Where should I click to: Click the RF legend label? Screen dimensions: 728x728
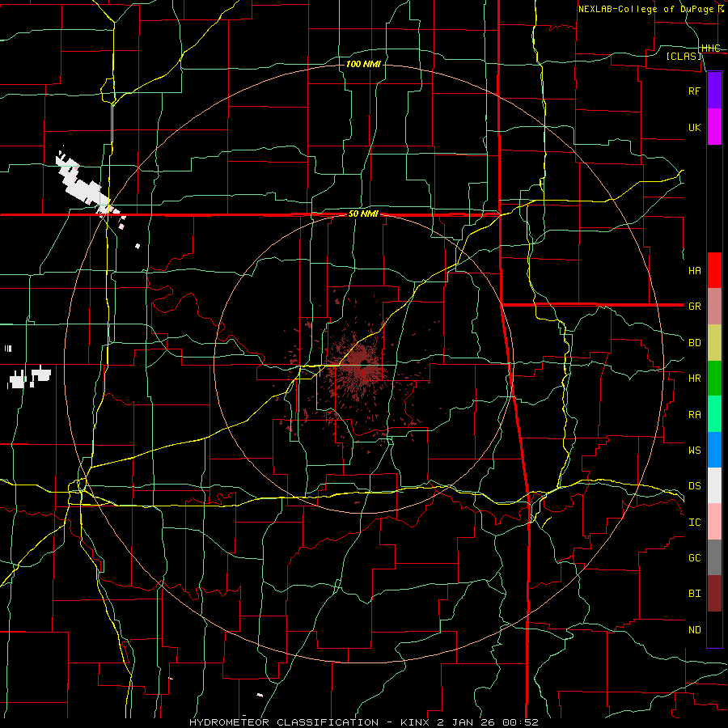pos(694,91)
